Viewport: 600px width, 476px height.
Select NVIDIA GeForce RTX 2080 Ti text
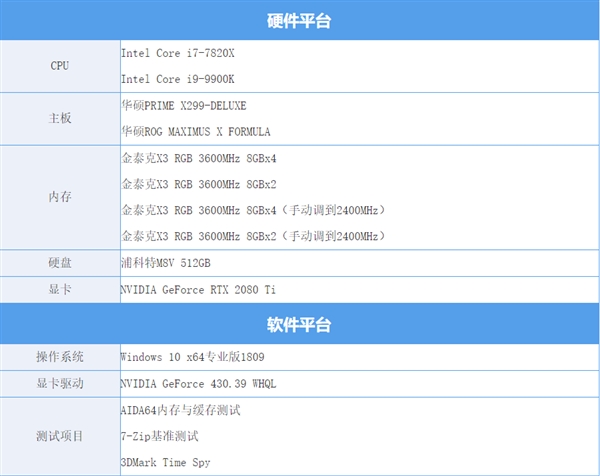click(198, 290)
